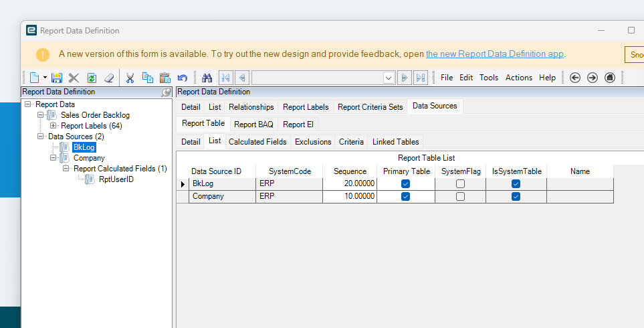
Task: Open the Linked Tables tab
Action: pos(395,142)
